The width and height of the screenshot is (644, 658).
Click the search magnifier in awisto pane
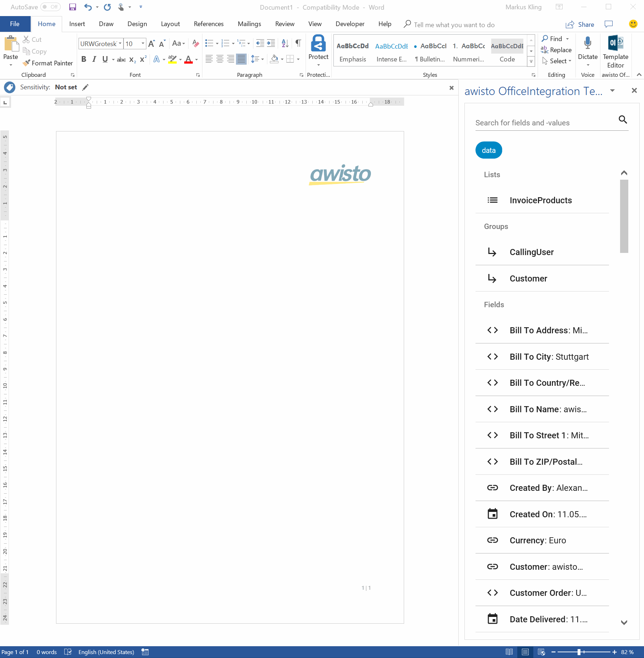623,120
